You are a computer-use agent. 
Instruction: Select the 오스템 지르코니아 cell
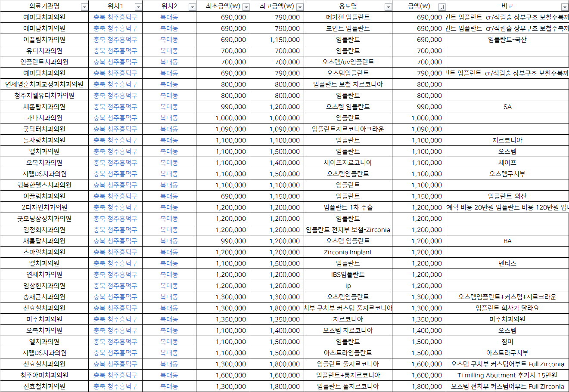(348, 330)
